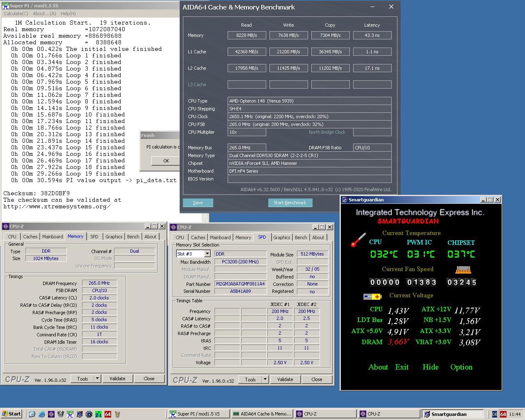Click the L1 Cache Read value 42368 MB/s
The width and height of the screenshot is (525, 420).
247,52
